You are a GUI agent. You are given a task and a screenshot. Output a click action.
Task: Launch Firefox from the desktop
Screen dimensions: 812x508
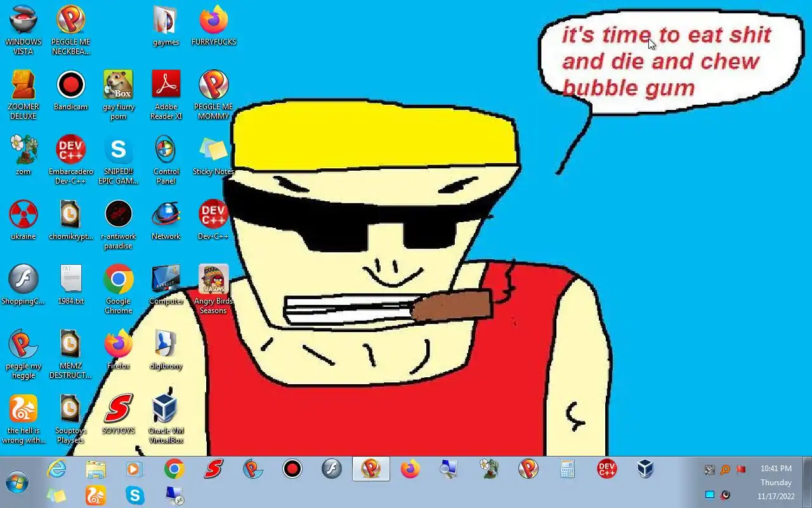point(118,349)
